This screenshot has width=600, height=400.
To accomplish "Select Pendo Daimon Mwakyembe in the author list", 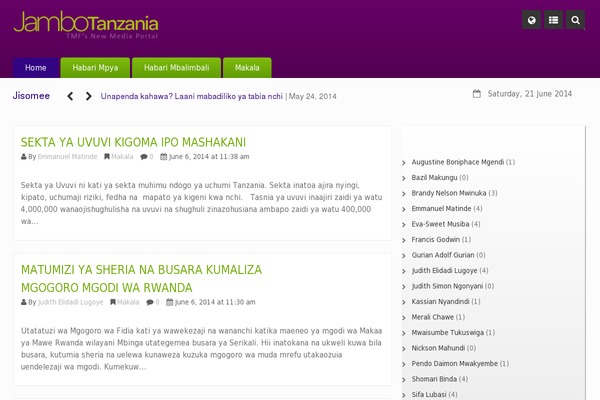I will click(x=455, y=364).
